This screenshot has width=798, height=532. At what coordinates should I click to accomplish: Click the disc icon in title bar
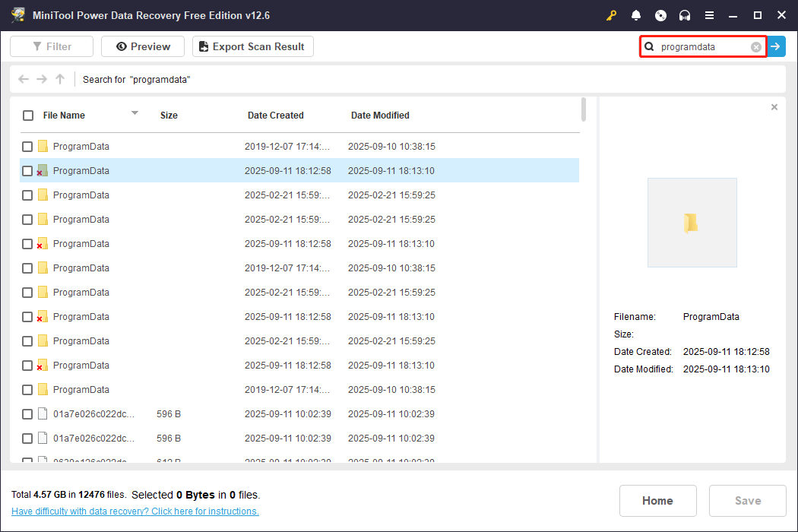660,15
